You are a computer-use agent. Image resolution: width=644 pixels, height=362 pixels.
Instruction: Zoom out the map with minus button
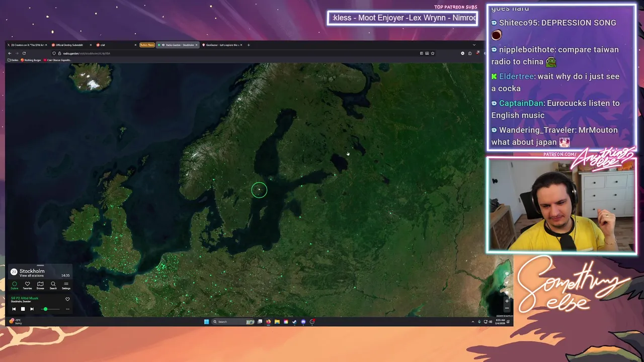[507, 308]
